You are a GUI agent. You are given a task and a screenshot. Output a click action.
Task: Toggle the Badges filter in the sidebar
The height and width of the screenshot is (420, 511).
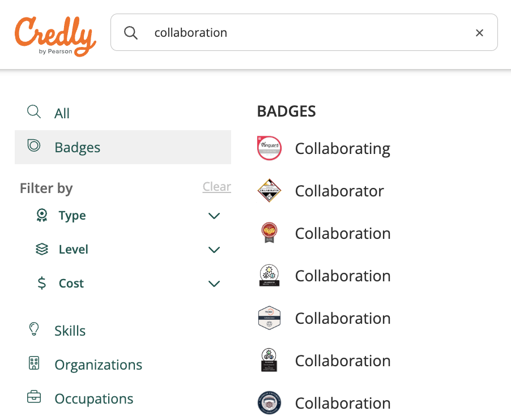click(77, 147)
